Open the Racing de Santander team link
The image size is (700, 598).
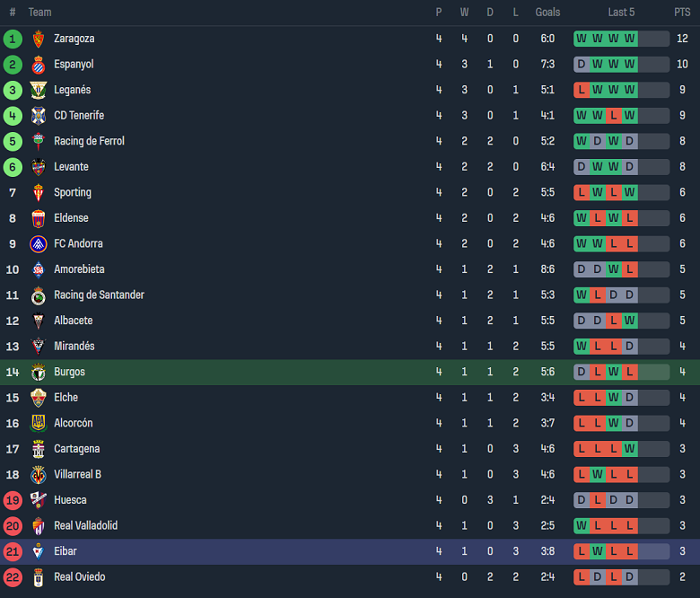pyautogui.click(x=99, y=295)
